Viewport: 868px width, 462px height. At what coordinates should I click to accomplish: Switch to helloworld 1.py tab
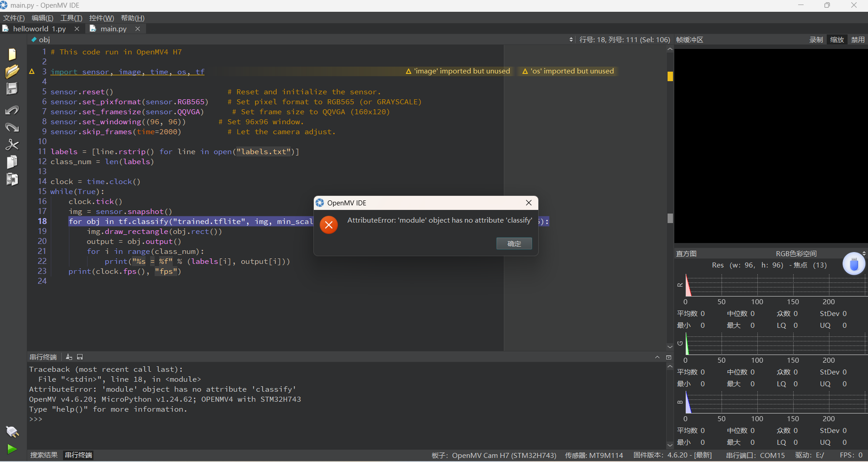(x=39, y=29)
